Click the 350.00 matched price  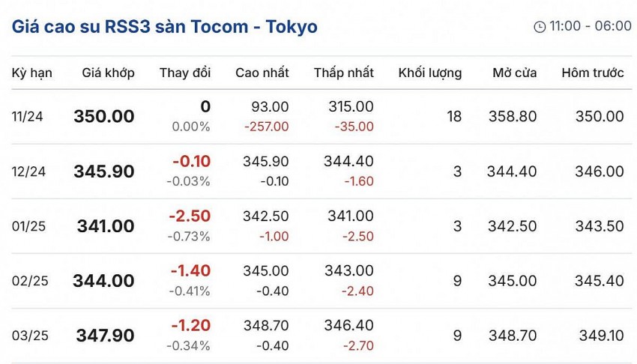(104, 117)
